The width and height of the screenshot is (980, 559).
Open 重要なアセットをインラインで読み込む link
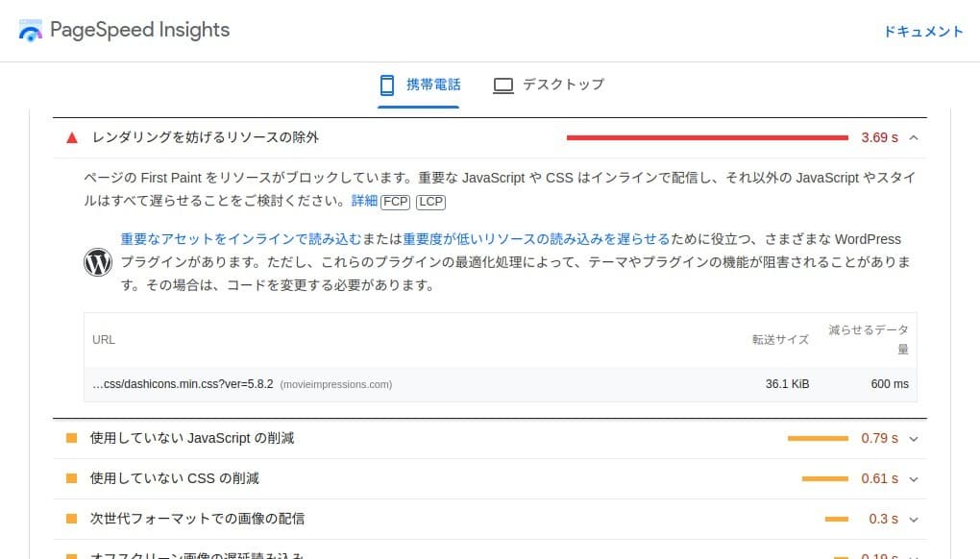(x=234, y=239)
